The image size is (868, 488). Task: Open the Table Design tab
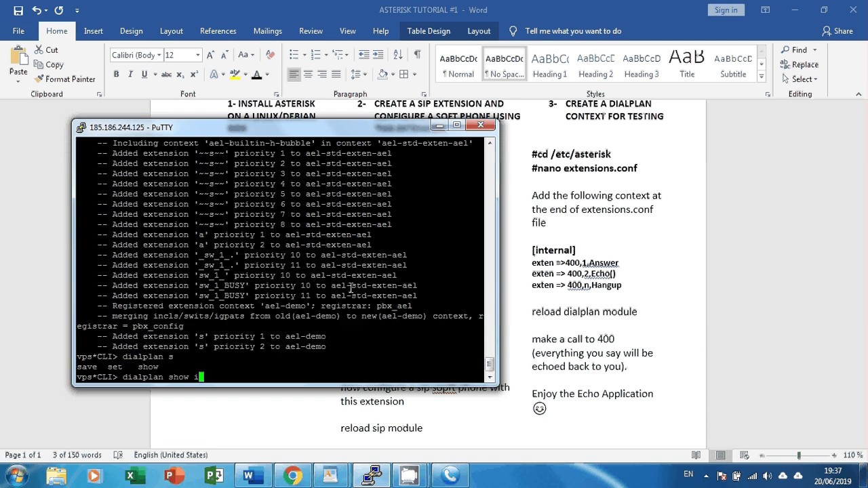[429, 31]
